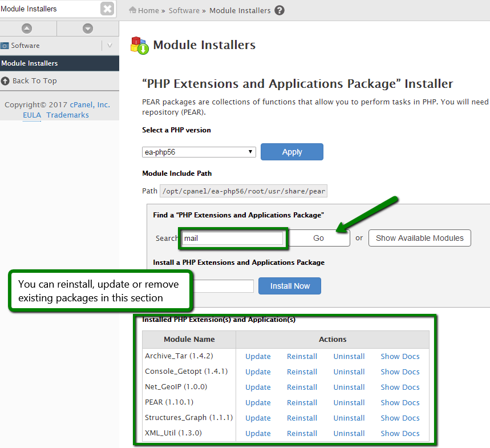
Task: Expand the Software section chevron
Action: click(110, 45)
